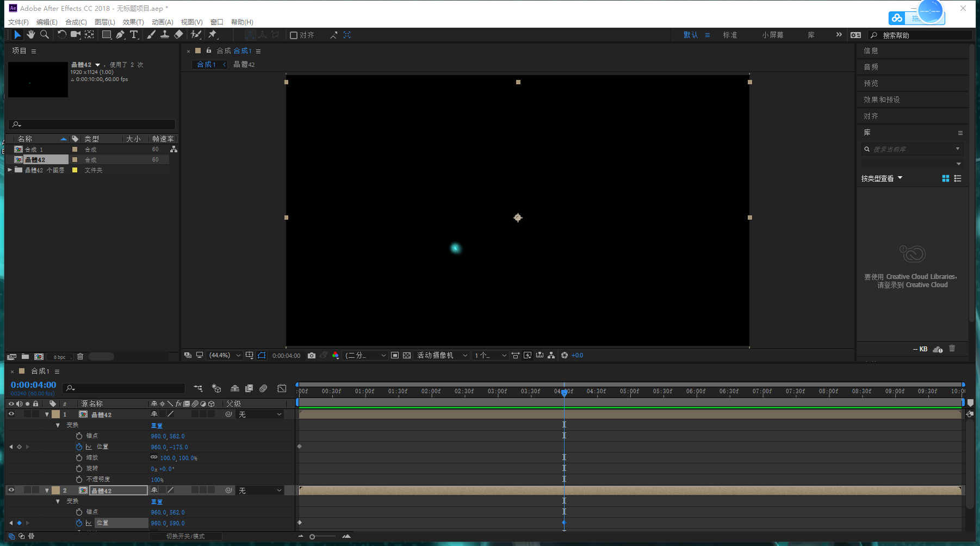Create a new folder in Project panel

pos(25,357)
